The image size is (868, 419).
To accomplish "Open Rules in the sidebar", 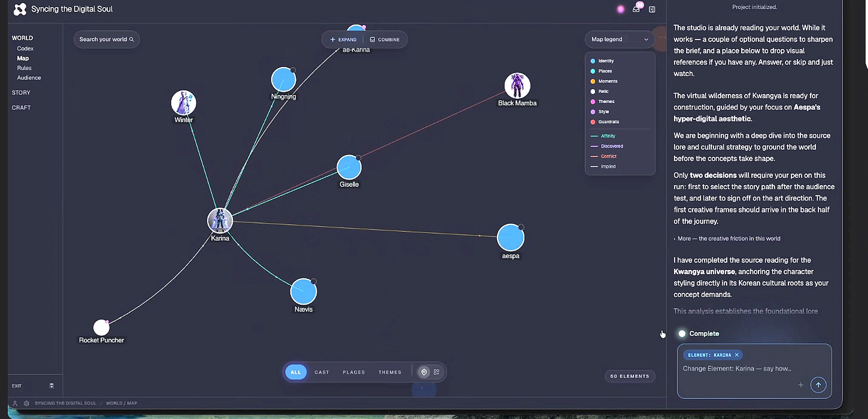I will 24,68.
